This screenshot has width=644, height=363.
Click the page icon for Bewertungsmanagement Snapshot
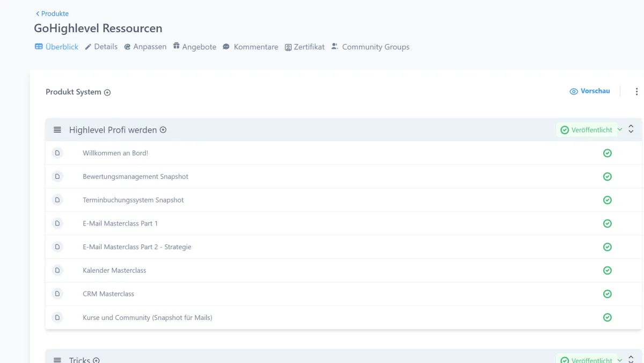coord(57,177)
